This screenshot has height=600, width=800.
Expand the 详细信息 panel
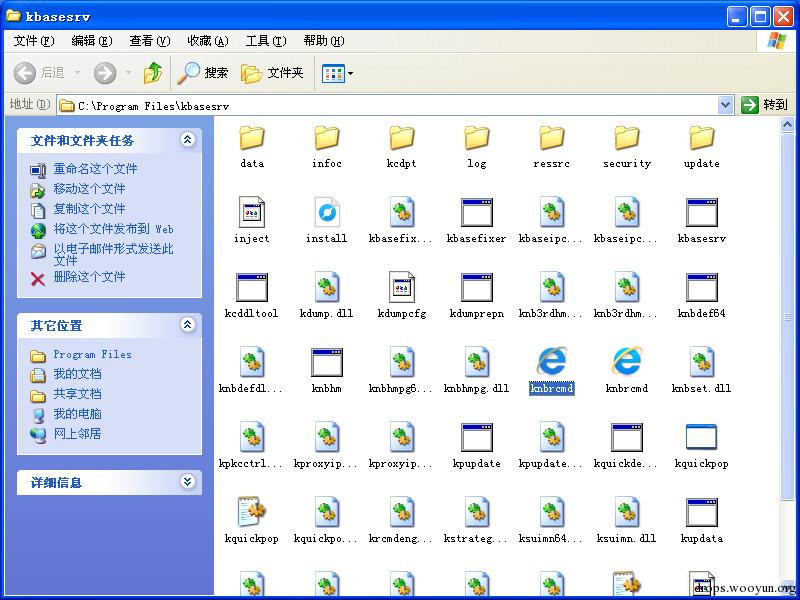coord(187,482)
